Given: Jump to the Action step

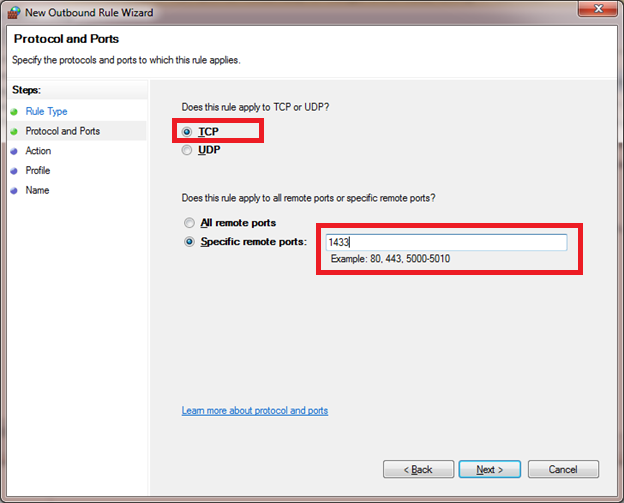Looking at the screenshot, I should coord(38,151).
